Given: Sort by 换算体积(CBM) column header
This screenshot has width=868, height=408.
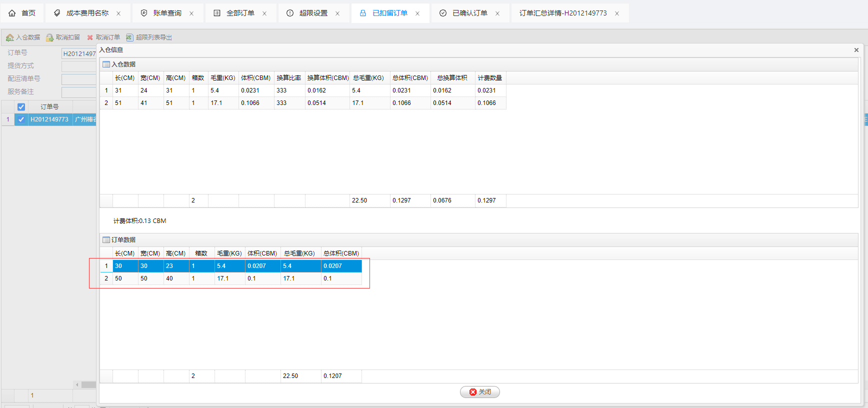Looking at the screenshot, I should [327, 78].
